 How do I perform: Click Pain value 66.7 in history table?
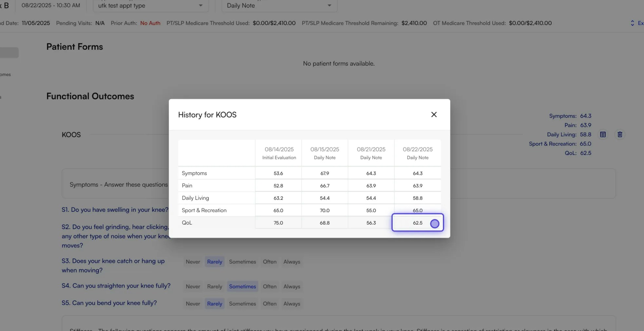[325, 185]
